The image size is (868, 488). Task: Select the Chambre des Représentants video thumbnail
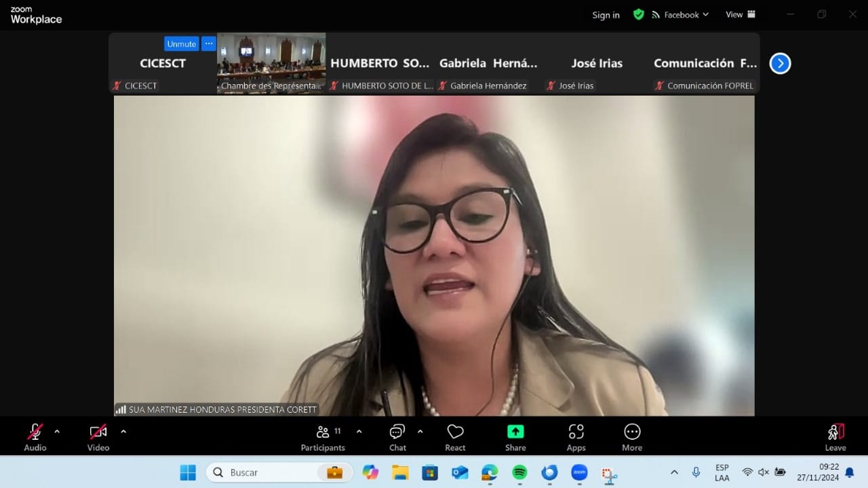[271, 62]
